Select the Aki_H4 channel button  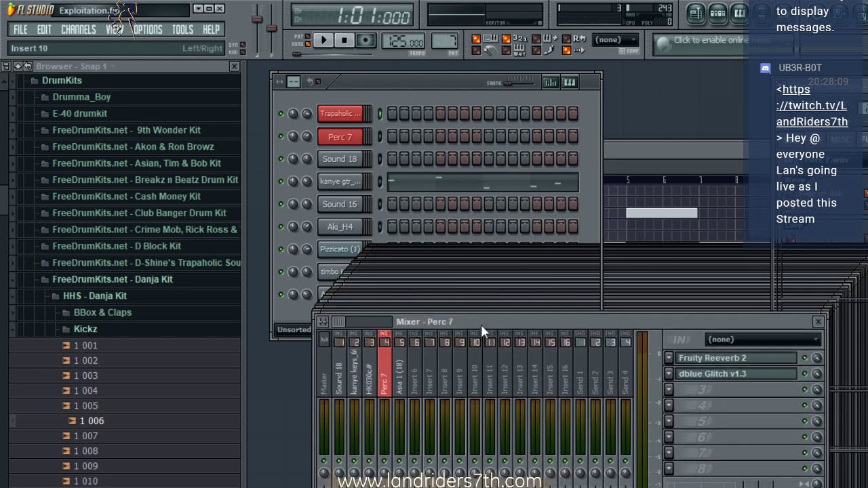pyautogui.click(x=340, y=226)
